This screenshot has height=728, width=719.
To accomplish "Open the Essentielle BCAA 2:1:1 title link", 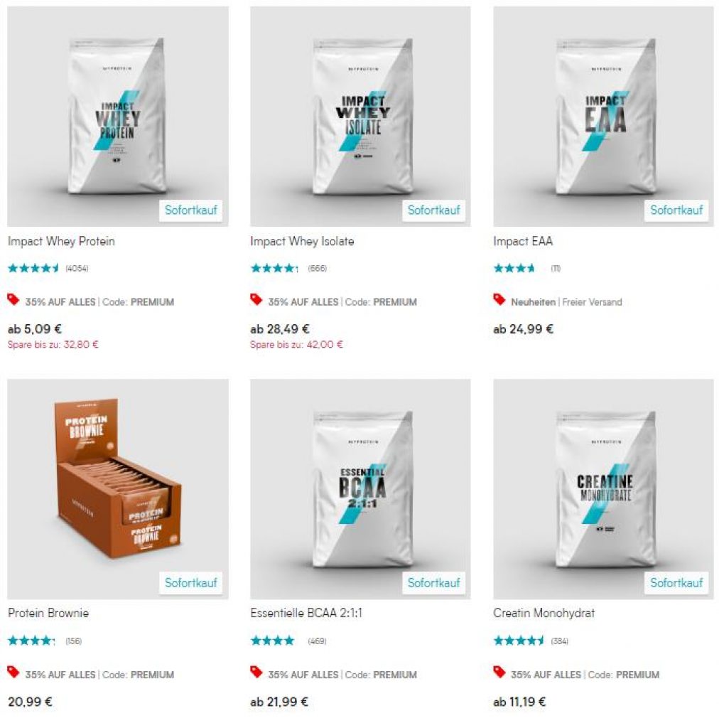I will pyautogui.click(x=306, y=614).
